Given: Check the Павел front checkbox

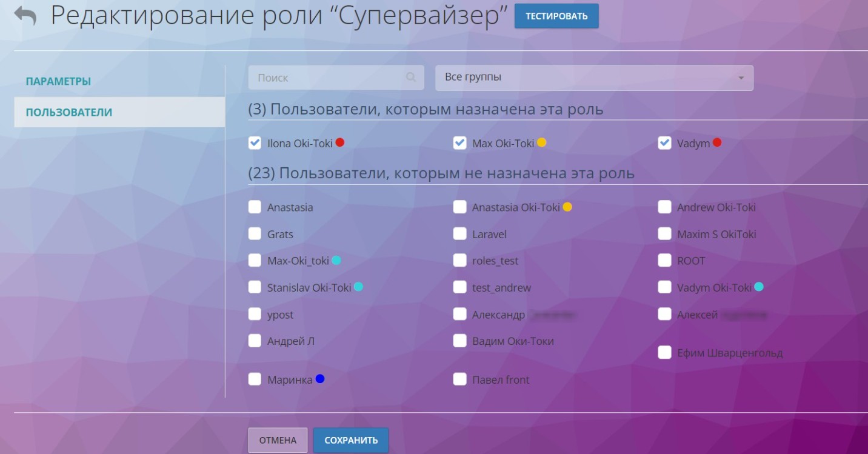Looking at the screenshot, I should point(459,379).
